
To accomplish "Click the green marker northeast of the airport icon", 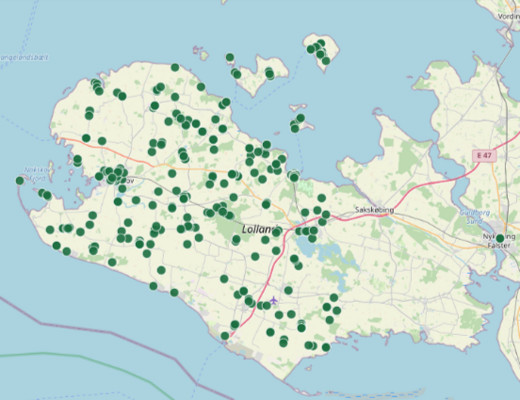I will point(288,290).
